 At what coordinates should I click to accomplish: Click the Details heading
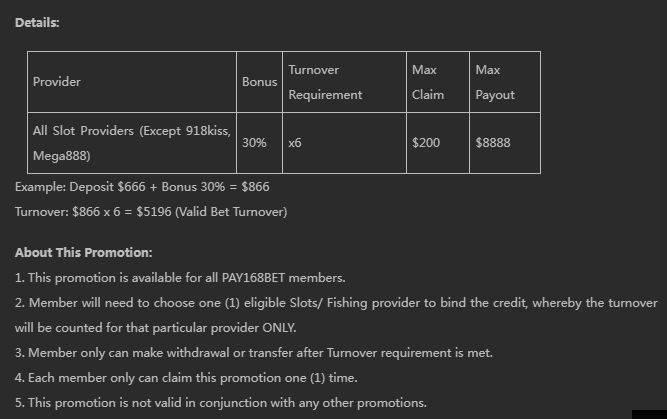[x=37, y=22]
